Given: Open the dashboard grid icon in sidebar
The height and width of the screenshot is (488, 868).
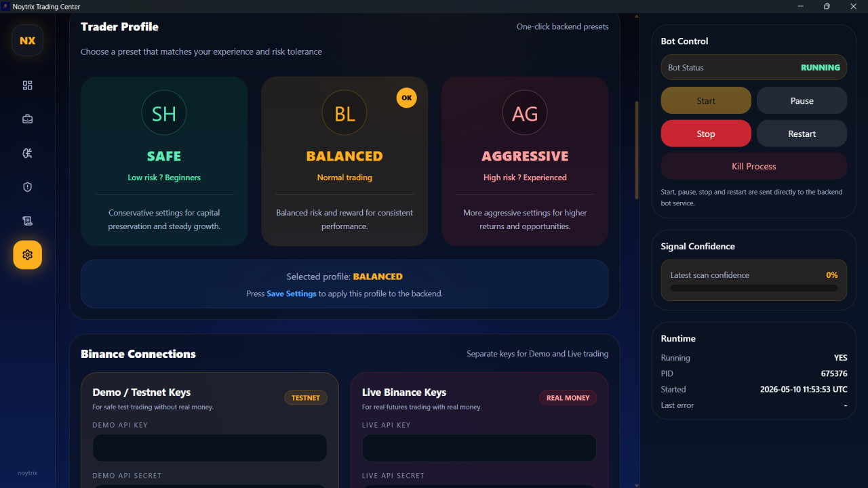Looking at the screenshot, I should tap(27, 85).
